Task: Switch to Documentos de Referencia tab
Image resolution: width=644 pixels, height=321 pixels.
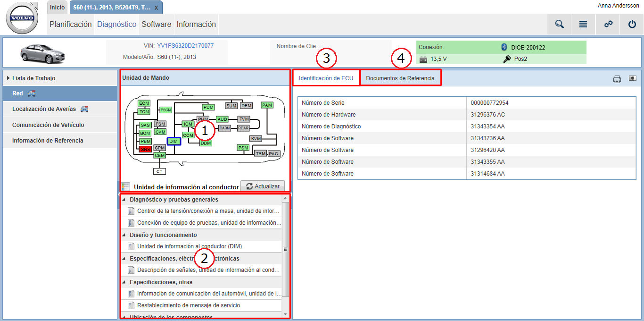Action: pos(400,78)
